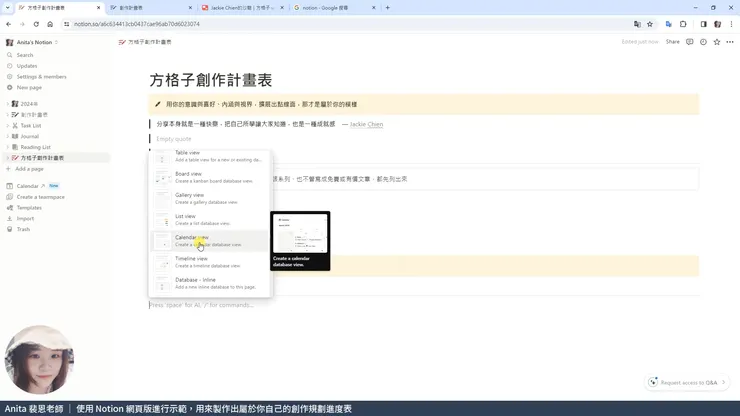Open the site information icon

(x=67, y=24)
